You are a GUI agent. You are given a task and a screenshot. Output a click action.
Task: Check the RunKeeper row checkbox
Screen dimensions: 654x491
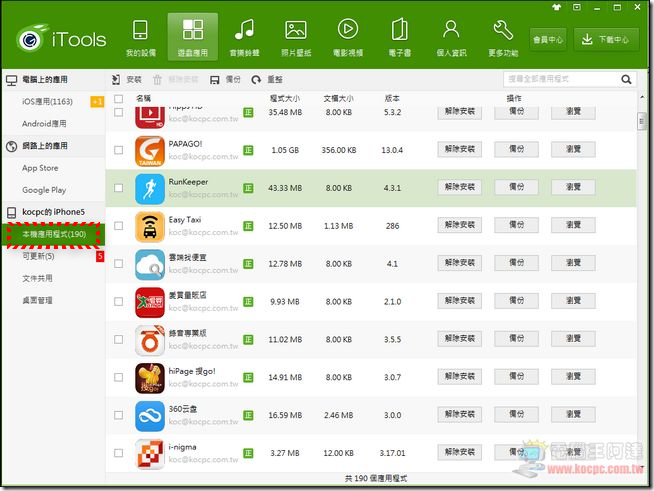tap(118, 188)
